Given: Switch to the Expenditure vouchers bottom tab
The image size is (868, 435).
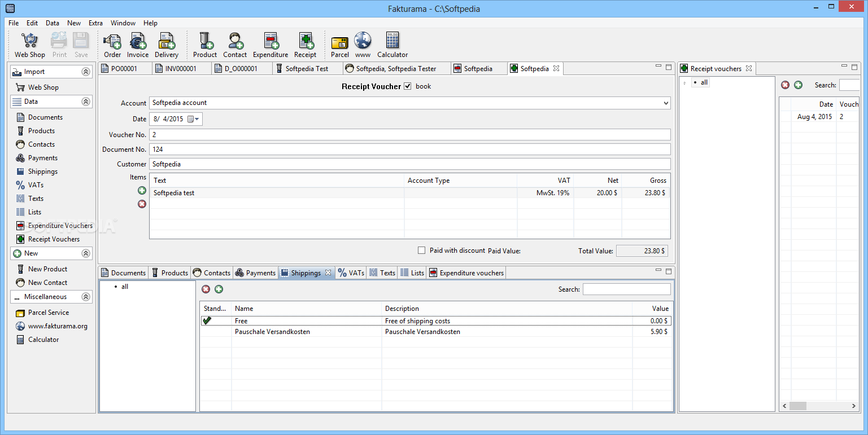Looking at the screenshot, I should coord(466,273).
